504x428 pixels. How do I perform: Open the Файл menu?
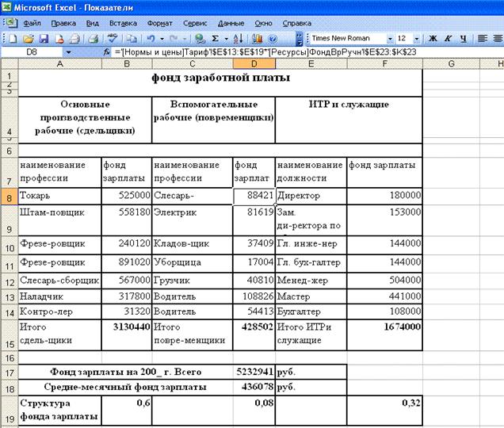(x=32, y=23)
